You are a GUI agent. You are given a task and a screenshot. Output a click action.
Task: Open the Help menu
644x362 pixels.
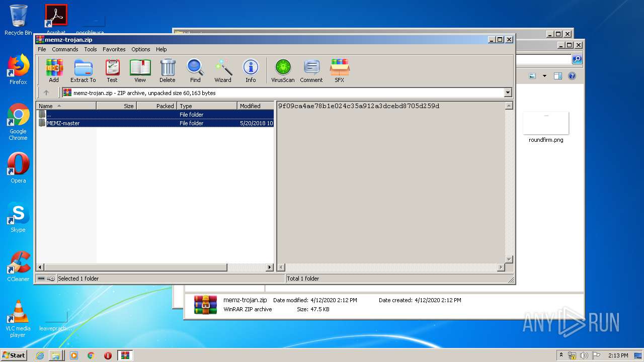(161, 49)
